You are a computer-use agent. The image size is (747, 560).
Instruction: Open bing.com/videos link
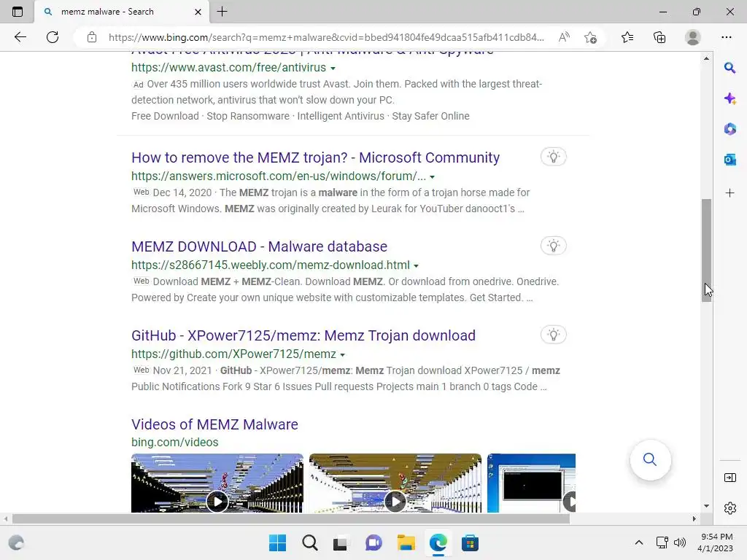(x=175, y=443)
